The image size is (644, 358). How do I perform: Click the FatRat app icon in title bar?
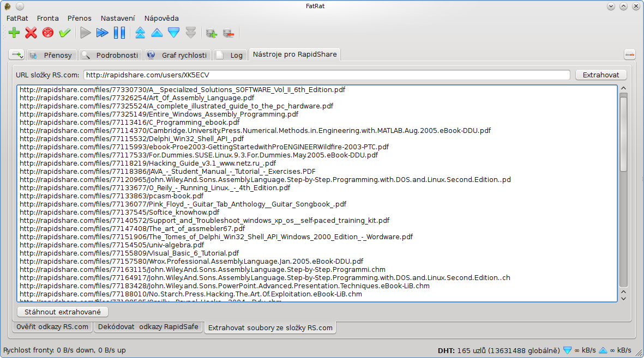coord(8,6)
